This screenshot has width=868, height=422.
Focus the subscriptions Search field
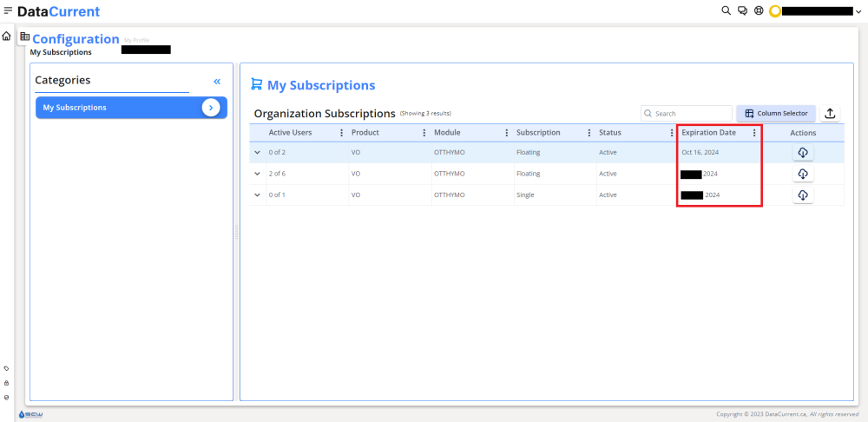[x=687, y=114]
